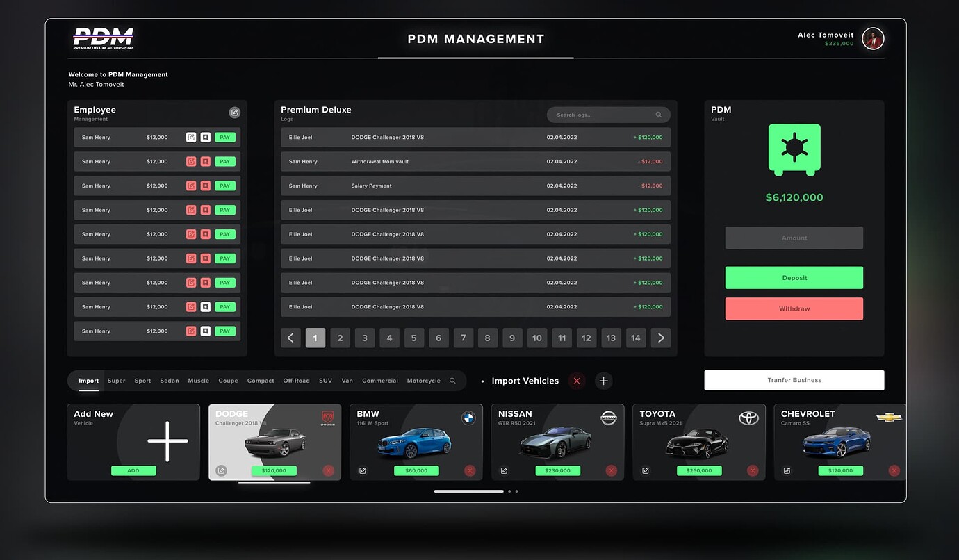Screen dimensions: 959x560
Task: Select the SUV category tab
Action: pos(325,381)
